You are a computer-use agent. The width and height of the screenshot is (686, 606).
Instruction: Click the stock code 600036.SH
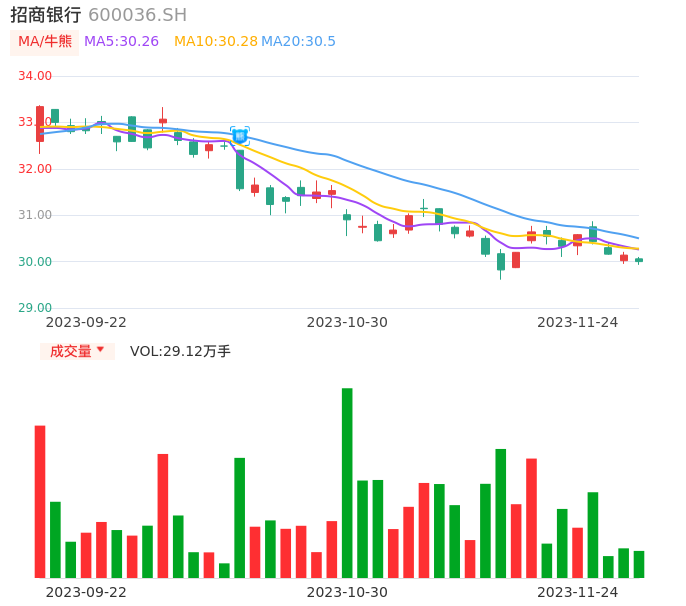click(x=138, y=15)
